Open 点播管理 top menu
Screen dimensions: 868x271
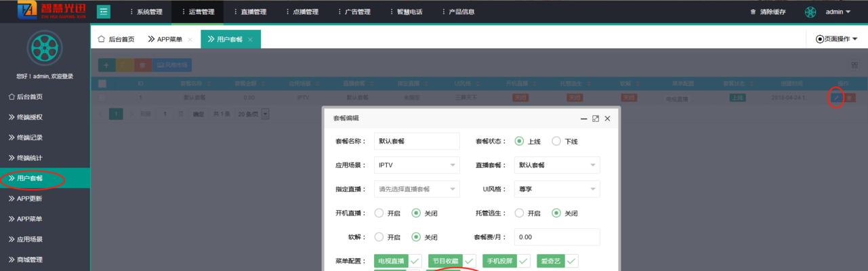pyautogui.click(x=302, y=12)
